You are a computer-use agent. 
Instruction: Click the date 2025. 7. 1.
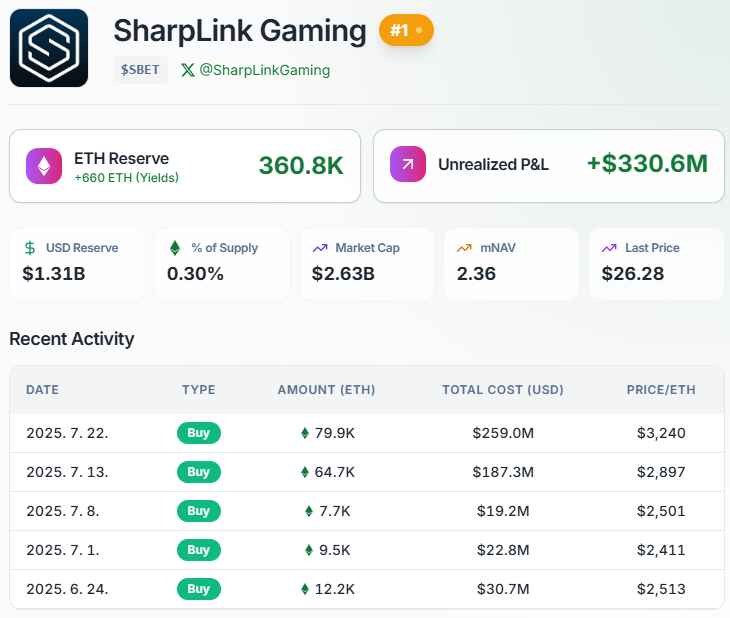[x=63, y=550]
